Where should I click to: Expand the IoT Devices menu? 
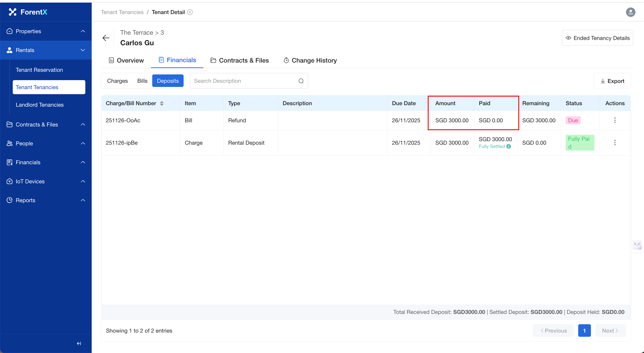46,182
